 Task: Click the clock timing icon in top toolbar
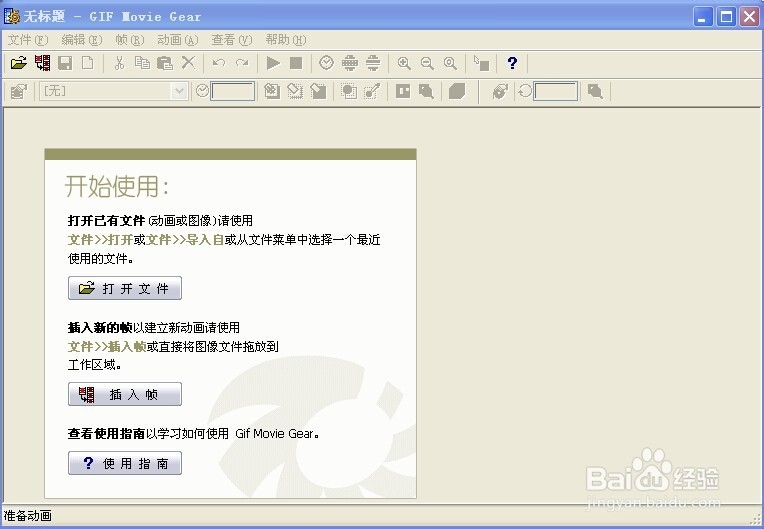pos(326,63)
